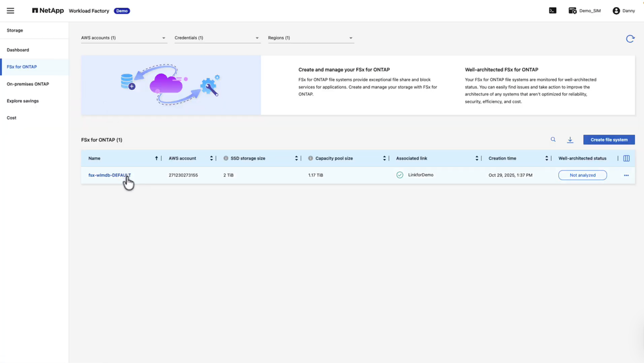The height and width of the screenshot is (363, 644).
Task: Click Create and manage your FSx heading
Action: click(344, 70)
